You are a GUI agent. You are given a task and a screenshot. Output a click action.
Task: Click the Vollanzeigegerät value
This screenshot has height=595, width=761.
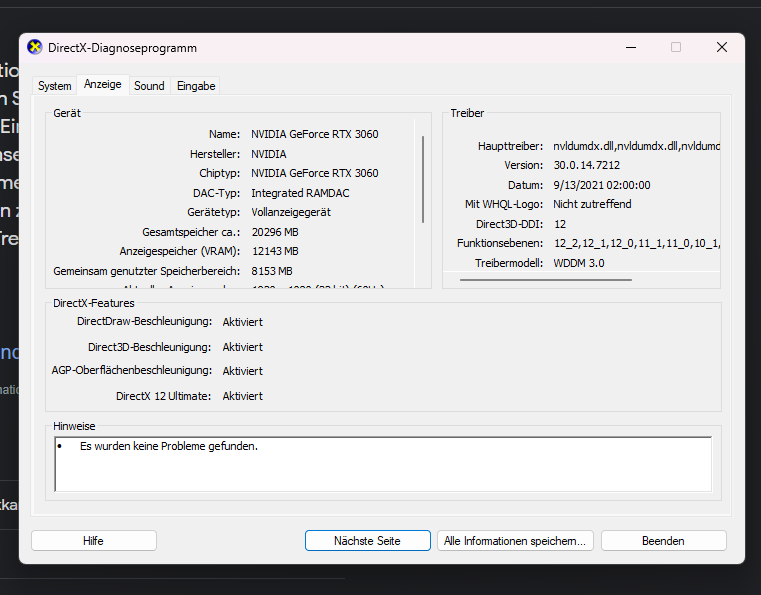pyautogui.click(x=291, y=213)
